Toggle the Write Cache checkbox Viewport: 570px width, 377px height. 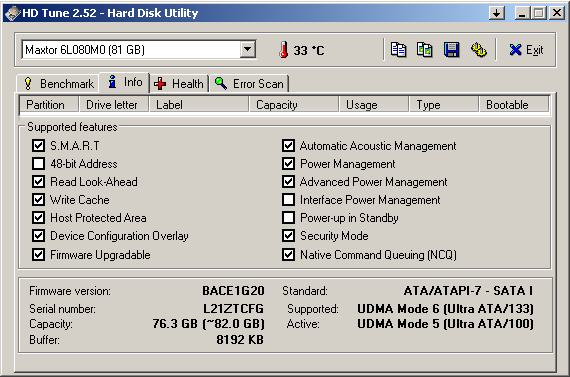(x=39, y=200)
